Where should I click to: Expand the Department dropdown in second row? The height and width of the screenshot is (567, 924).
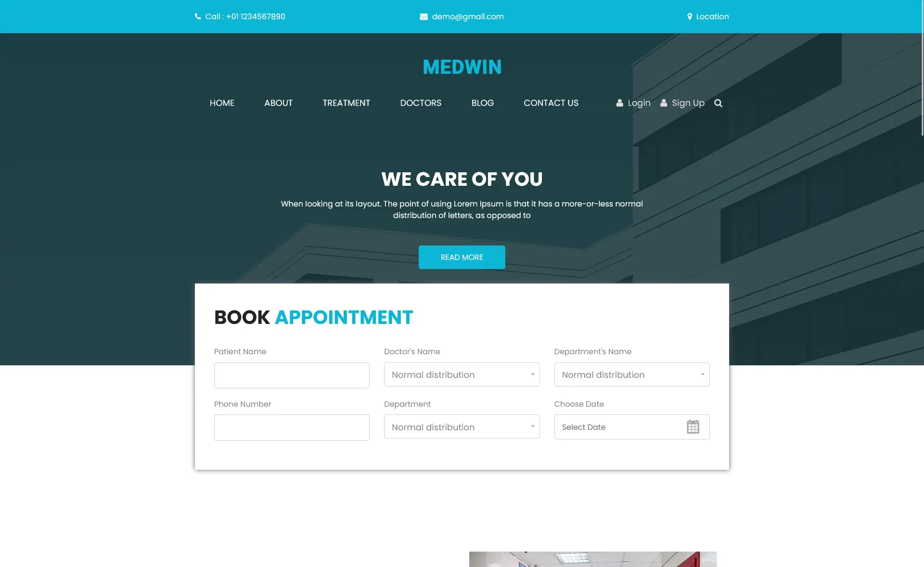pos(462,427)
